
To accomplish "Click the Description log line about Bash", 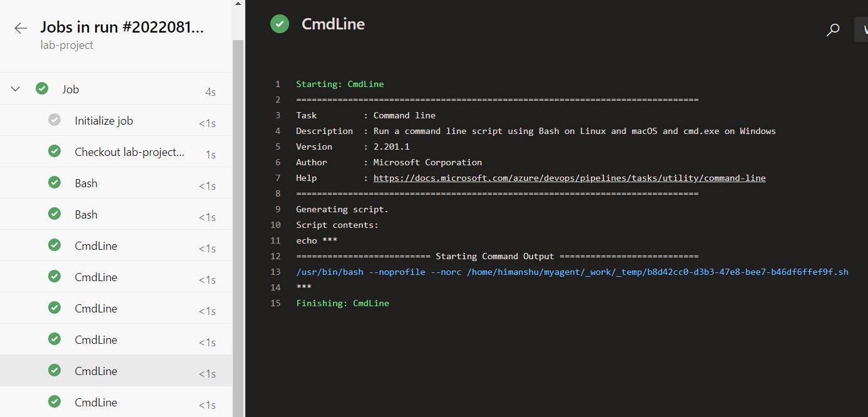I will coord(536,131).
